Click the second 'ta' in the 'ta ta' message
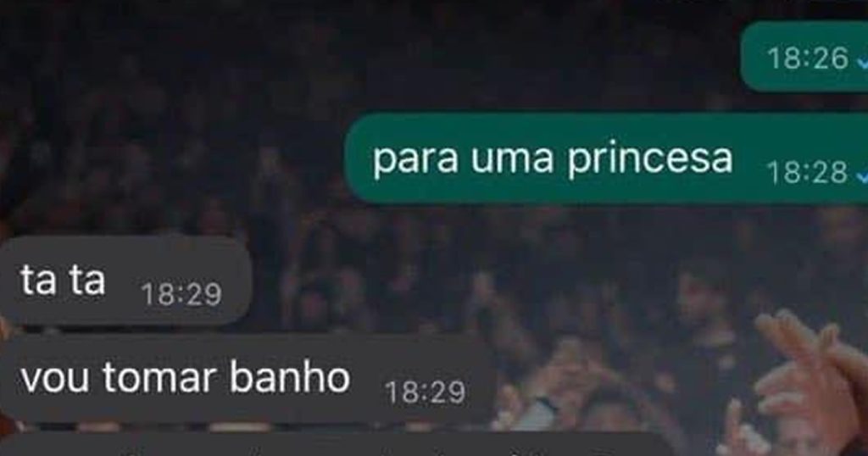Viewport: 868px width, 456px height. point(87,281)
